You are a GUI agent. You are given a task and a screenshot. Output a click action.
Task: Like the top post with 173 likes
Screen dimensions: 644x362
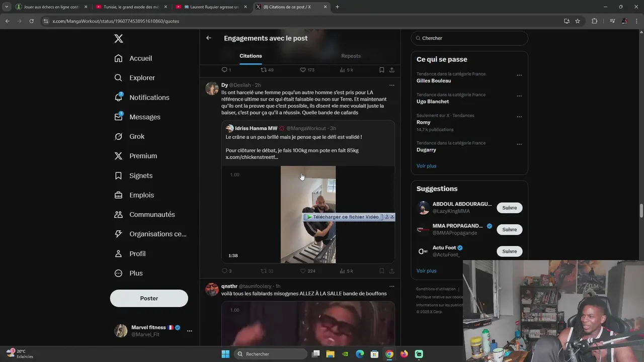click(x=307, y=70)
